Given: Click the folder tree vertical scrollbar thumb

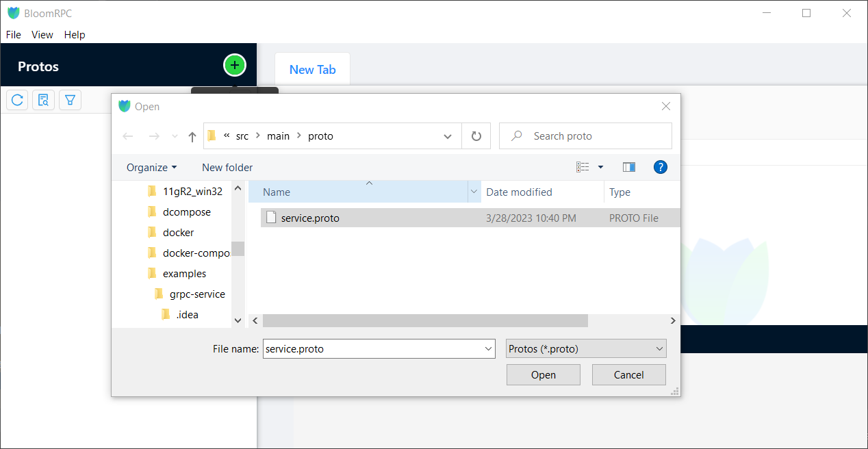Looking at the screenshot, I should pos(238,248).
